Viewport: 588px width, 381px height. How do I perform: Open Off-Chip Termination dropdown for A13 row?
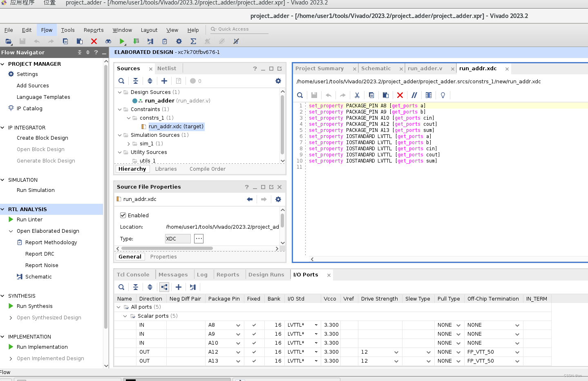pos(517,361)
